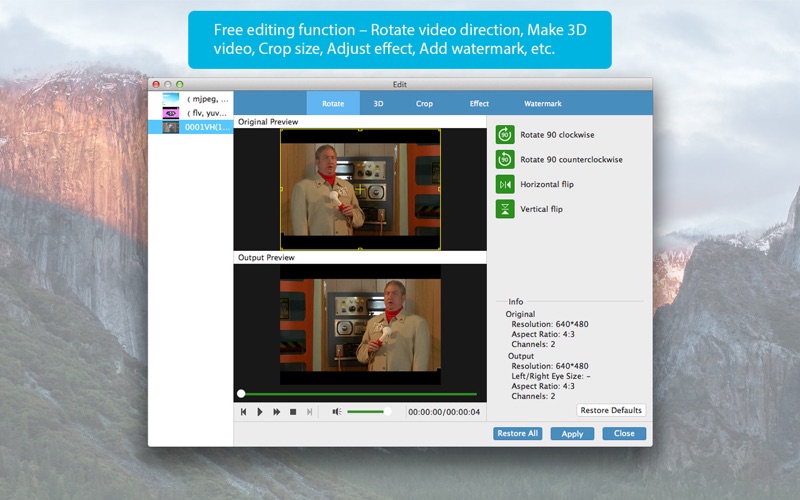The image size is (800, 500).
Task: Click the skip-to-end playback button
Action: [310, 412]
